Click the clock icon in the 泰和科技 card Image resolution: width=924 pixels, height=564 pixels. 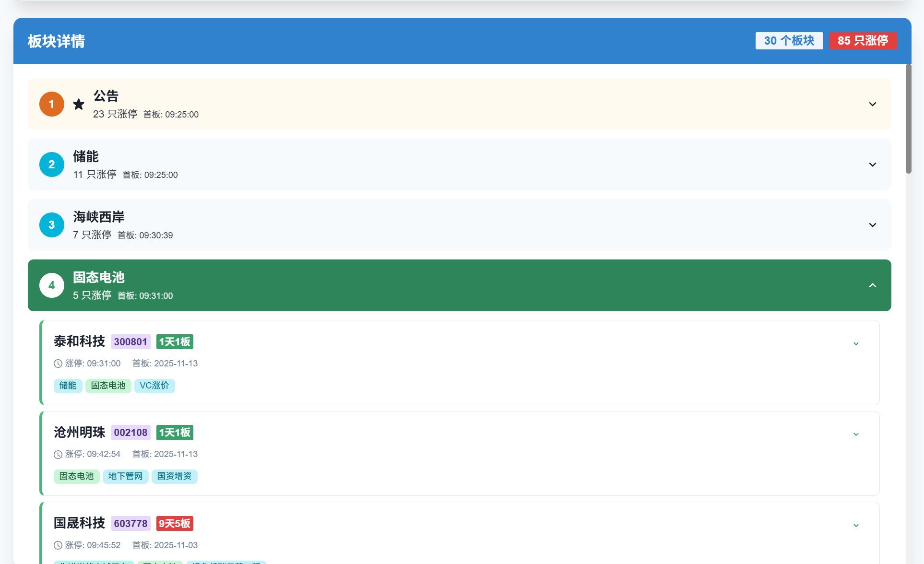[58, 364]
